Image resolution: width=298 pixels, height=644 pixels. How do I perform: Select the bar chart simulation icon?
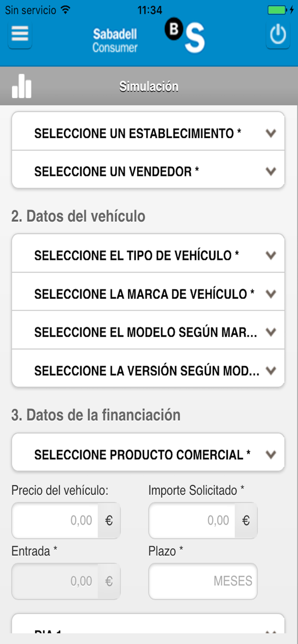click(x=22, y=86)
